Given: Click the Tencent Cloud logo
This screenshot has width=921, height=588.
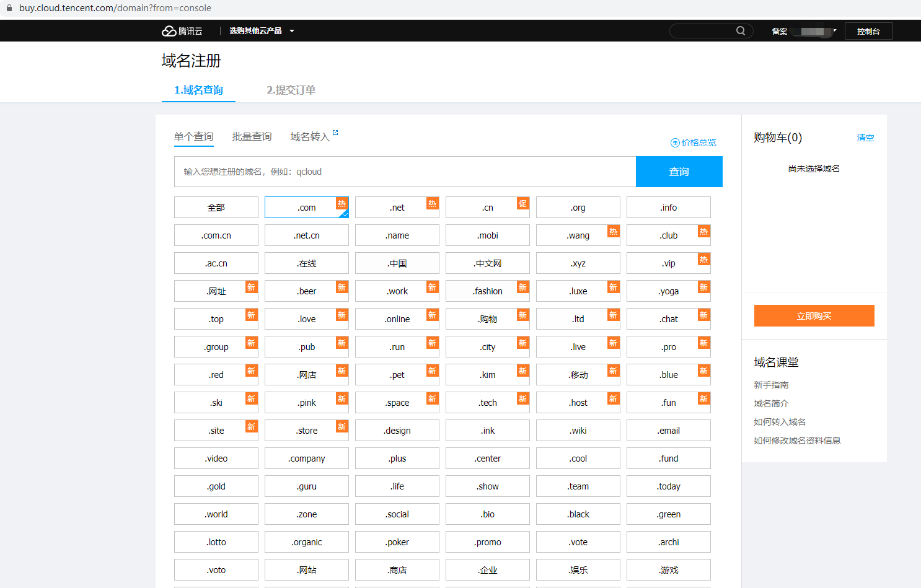Looking at the screenshot, I should pyautogui.click(x=182, y=31).
